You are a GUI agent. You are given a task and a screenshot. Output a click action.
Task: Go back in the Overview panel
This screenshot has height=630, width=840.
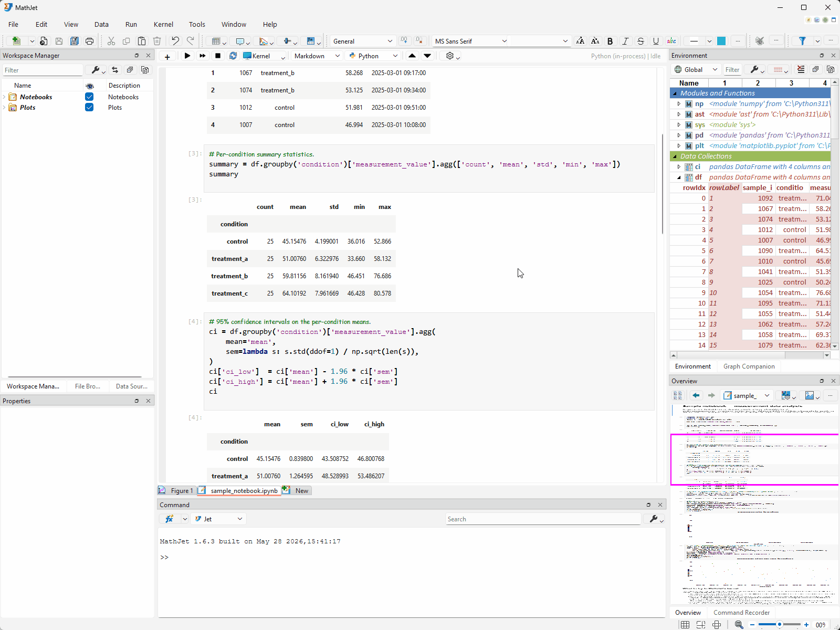pos(696,395)
